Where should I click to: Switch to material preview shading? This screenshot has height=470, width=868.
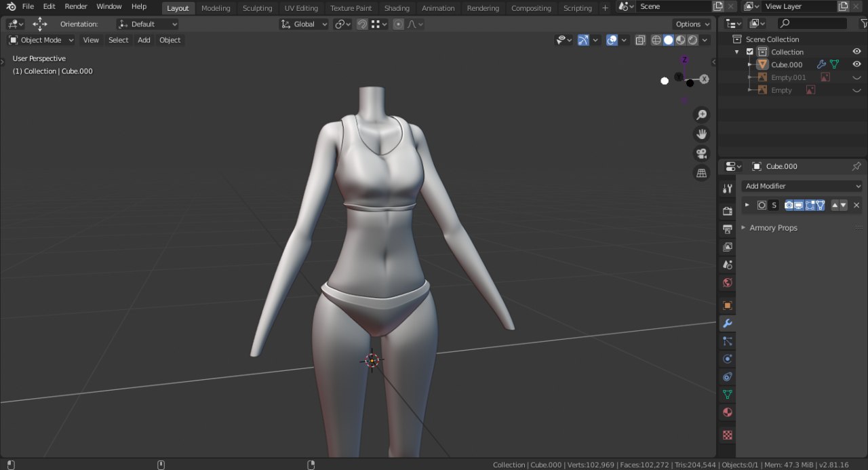pyautogui.click(x=681, y=40)
